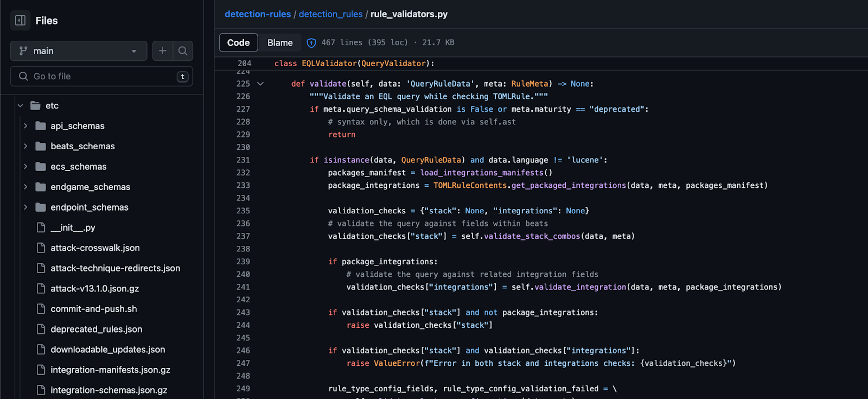Switch to the Blame tab
This screenshot has height=399, width=868.
pos(280,43)
